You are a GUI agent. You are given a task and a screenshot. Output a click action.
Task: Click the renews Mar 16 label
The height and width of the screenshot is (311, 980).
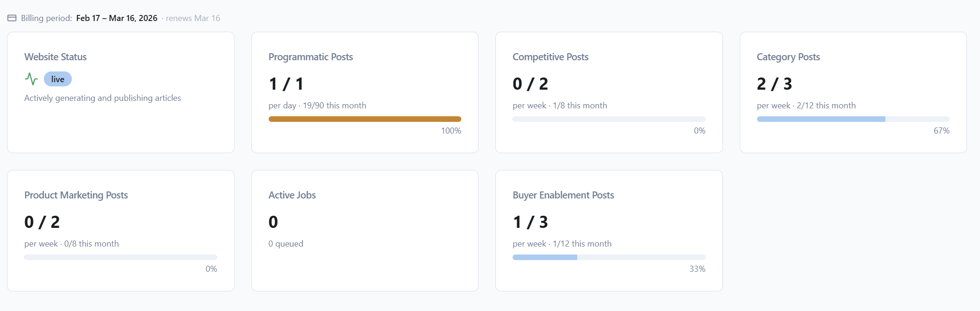coord(193,18)
